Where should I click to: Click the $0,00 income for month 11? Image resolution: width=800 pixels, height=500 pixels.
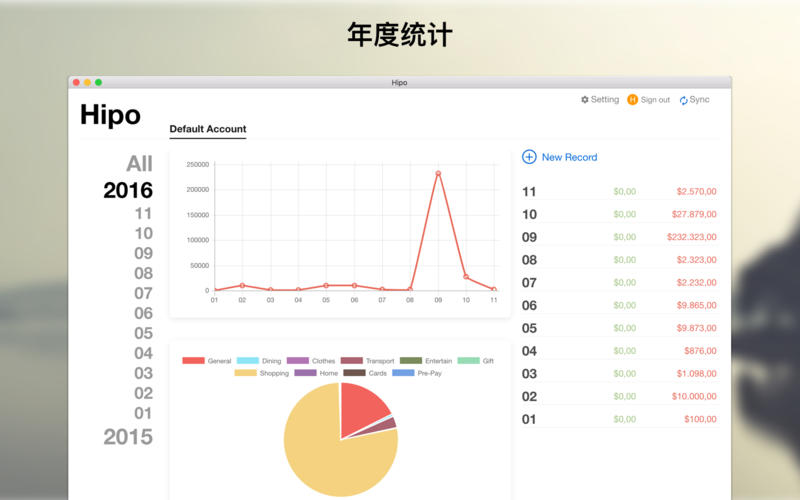click(624, 192)
